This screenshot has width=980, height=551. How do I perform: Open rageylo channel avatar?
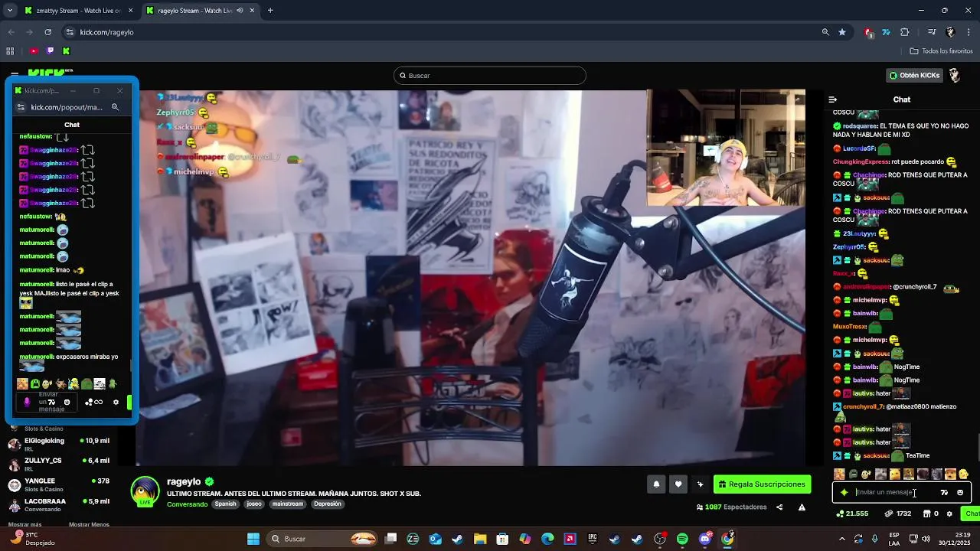coord(145,491)
